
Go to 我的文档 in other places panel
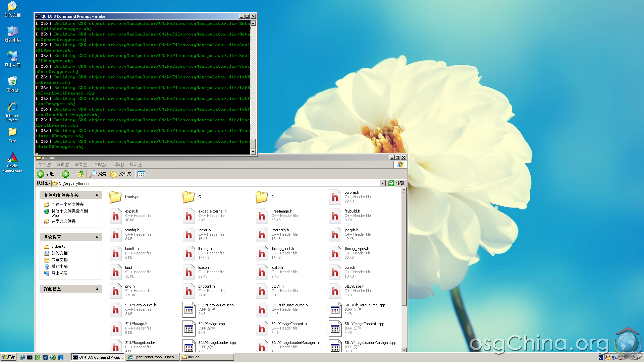(x=59, y=253)
